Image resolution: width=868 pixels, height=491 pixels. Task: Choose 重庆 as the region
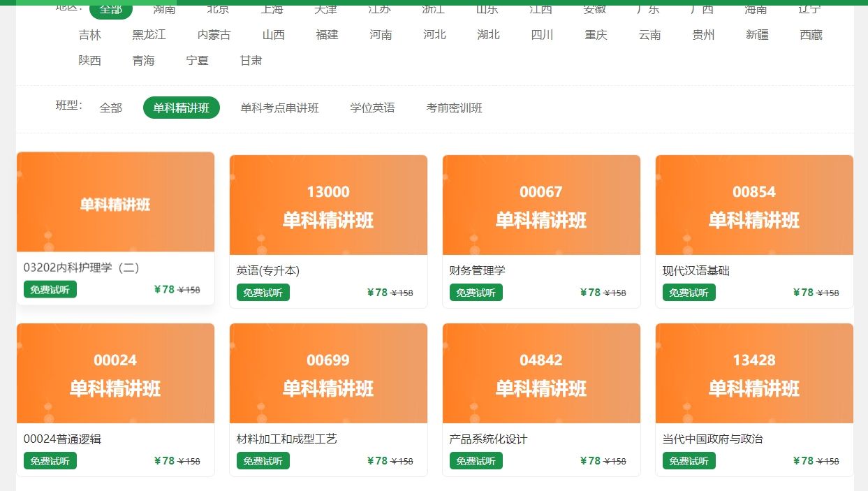(x=596, y=35)
